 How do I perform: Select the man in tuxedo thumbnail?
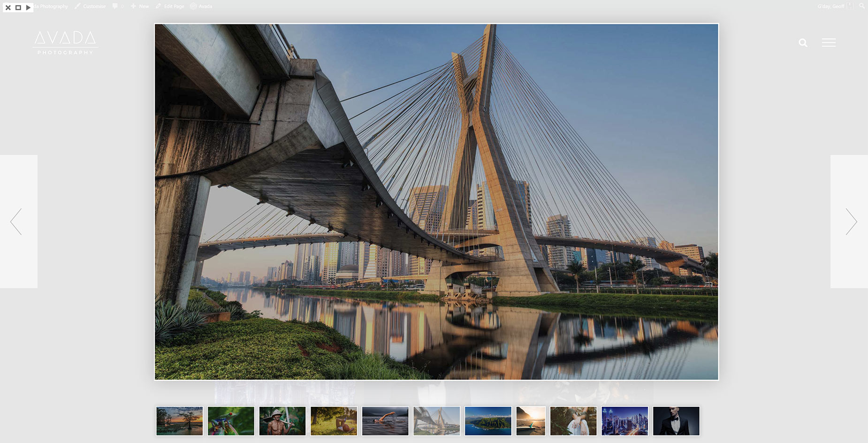[x=676, y=421]
